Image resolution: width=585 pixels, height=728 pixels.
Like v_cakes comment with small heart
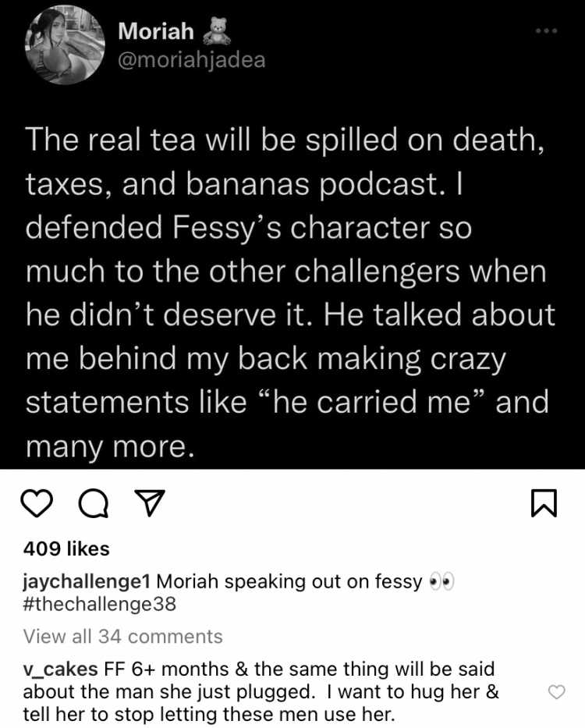557,692
